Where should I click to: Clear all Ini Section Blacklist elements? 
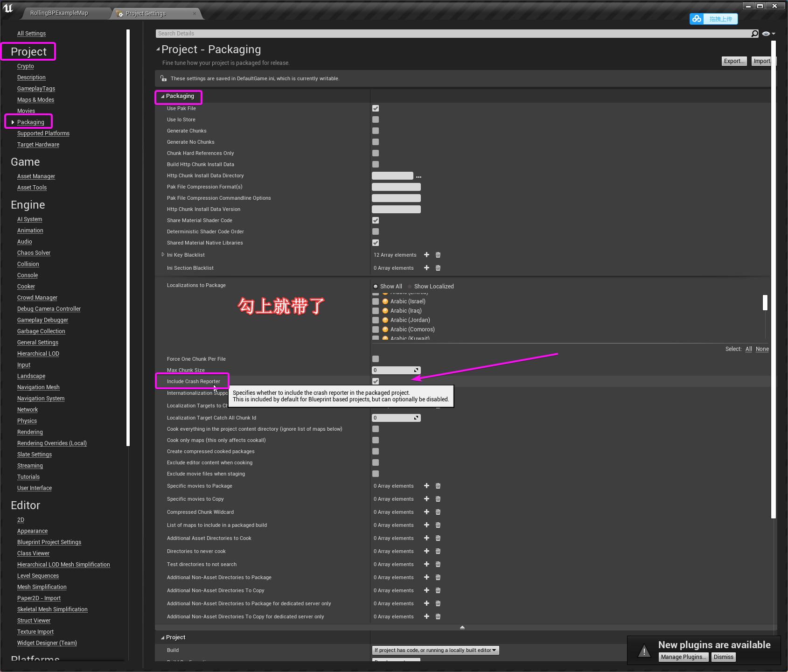(x=438, y=268)
